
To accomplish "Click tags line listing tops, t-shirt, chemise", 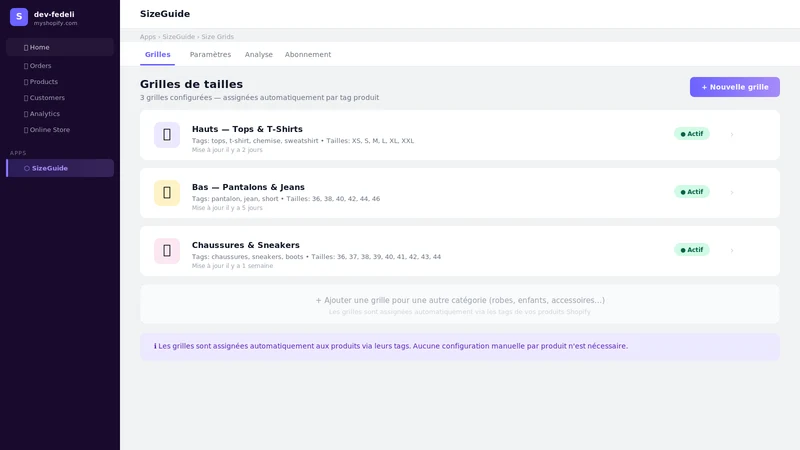I will [x=303, y=141].
